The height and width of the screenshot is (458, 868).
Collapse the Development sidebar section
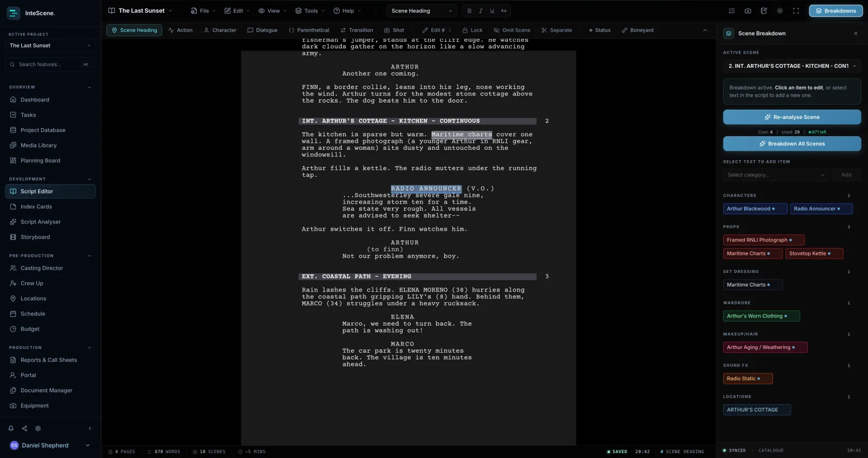coord(90,179)
